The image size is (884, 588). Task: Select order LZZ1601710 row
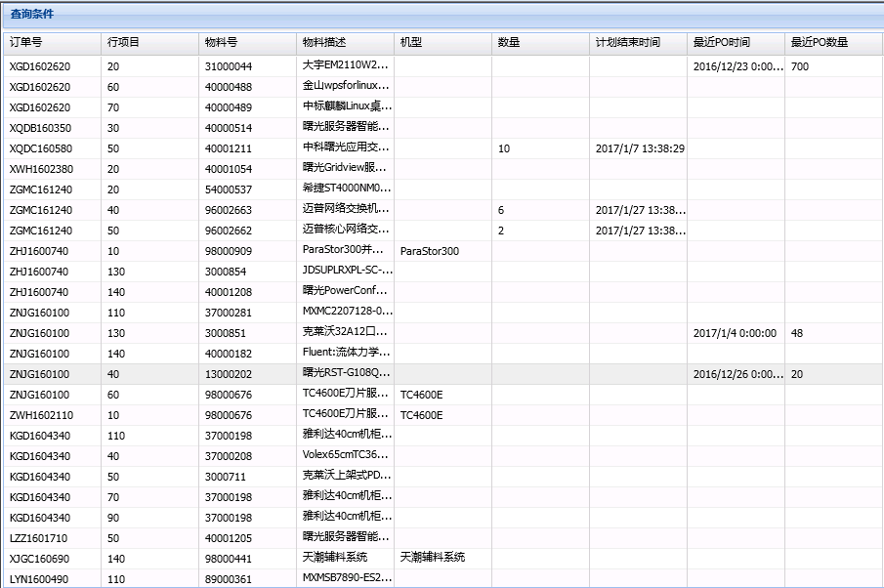point(443,538)
